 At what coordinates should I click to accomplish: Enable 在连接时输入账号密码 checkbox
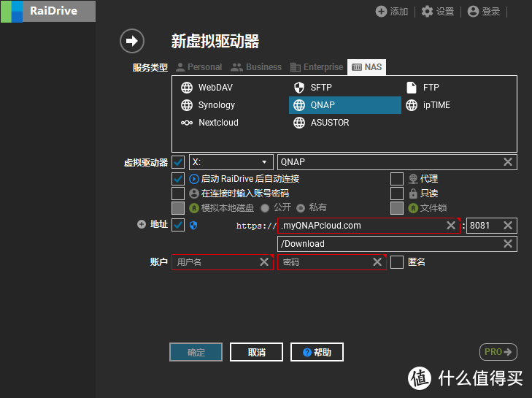[x=178, y=194]
